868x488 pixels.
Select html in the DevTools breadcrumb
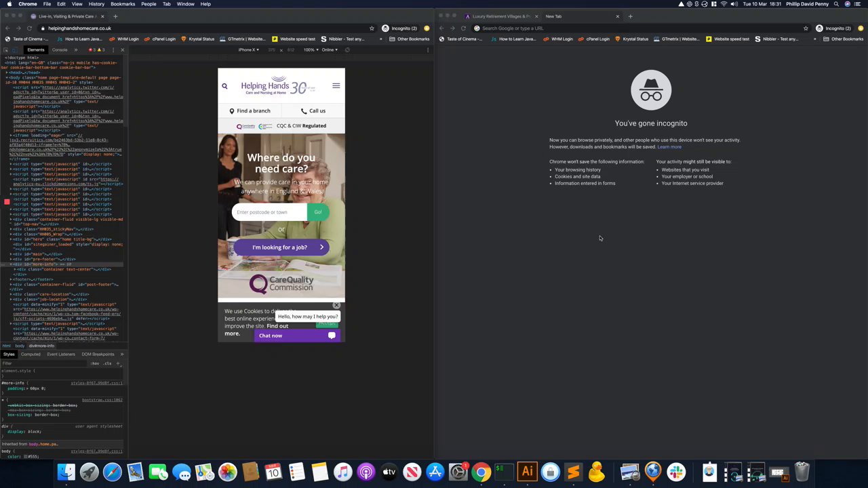click(7, 346)
